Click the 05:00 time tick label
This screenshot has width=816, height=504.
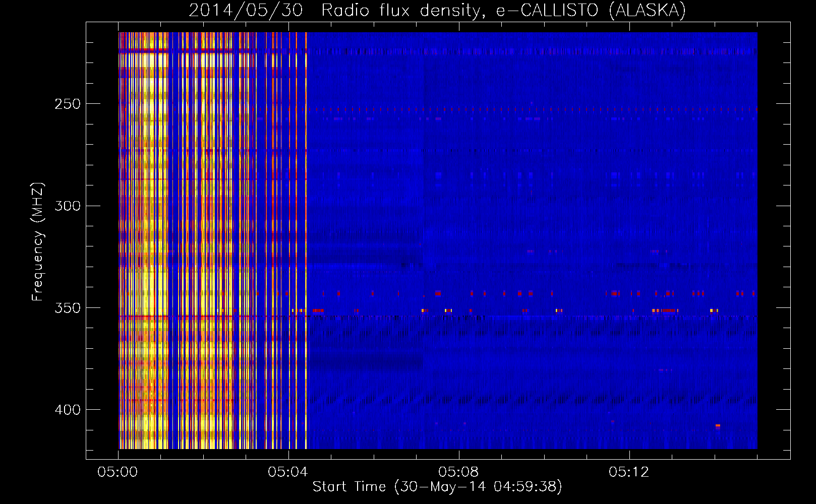pos(118,472)
